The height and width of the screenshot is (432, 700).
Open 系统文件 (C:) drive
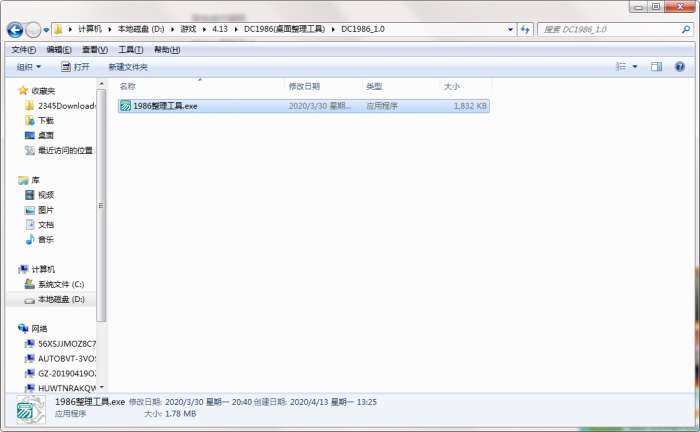54,284
